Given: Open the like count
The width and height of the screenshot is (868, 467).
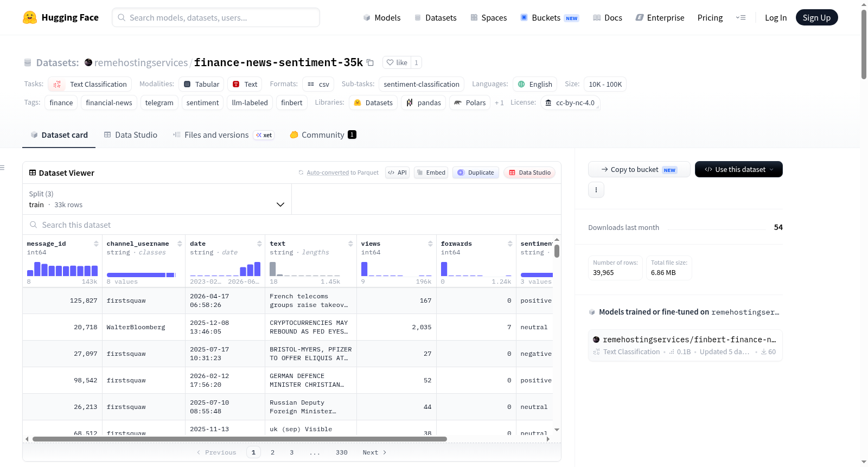Looking at the screenshot, I should pos(416,62).
